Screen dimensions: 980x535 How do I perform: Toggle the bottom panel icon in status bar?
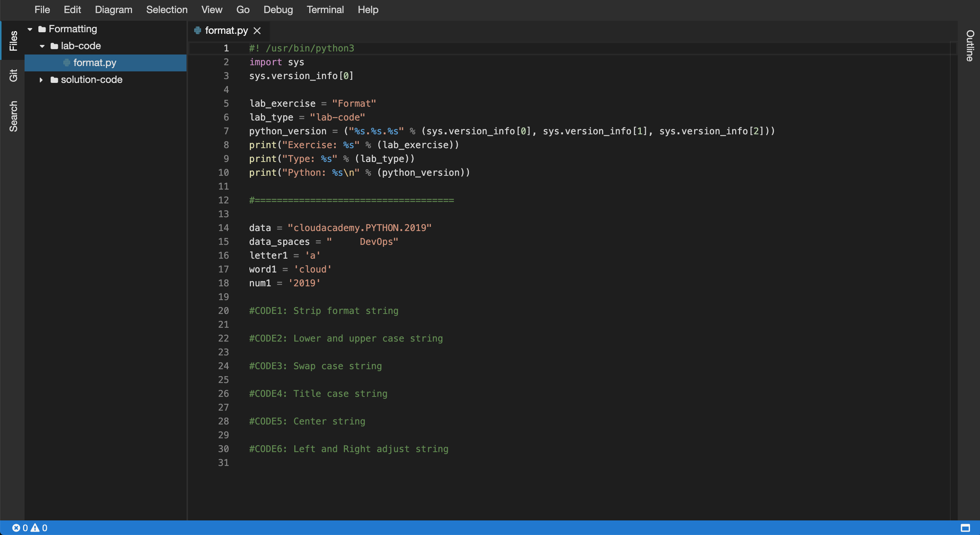(x=965, y=528)
